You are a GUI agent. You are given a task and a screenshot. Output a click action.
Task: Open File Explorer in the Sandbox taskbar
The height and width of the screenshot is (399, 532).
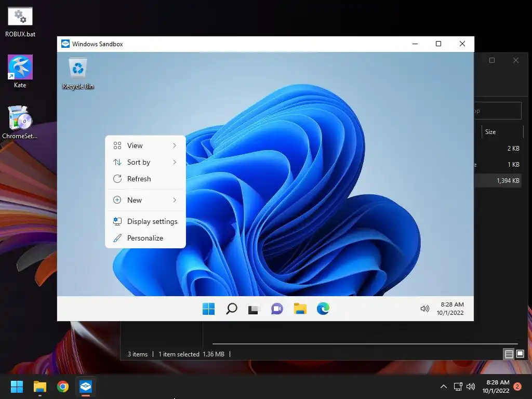click(x=300, y=309)
